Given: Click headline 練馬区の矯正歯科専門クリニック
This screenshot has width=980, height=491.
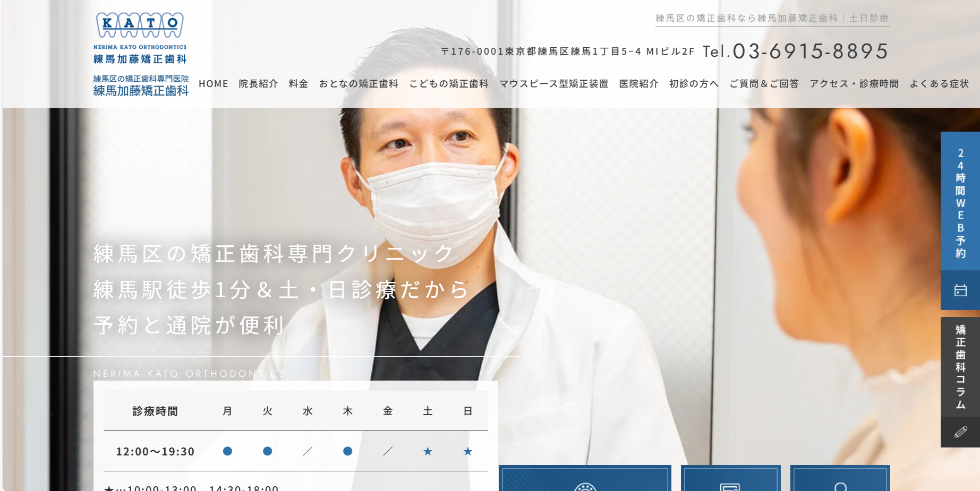Looking at the screenshot, I should 274,254.
